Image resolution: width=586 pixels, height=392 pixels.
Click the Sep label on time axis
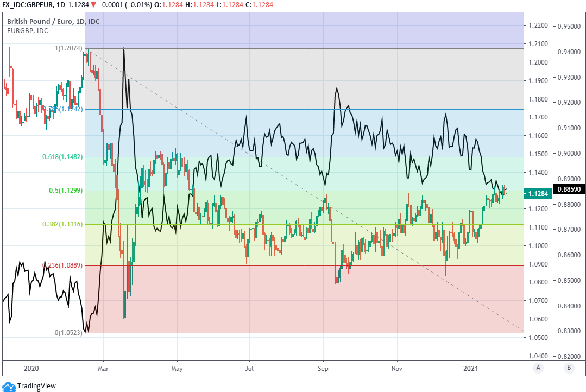click(323, 368)
